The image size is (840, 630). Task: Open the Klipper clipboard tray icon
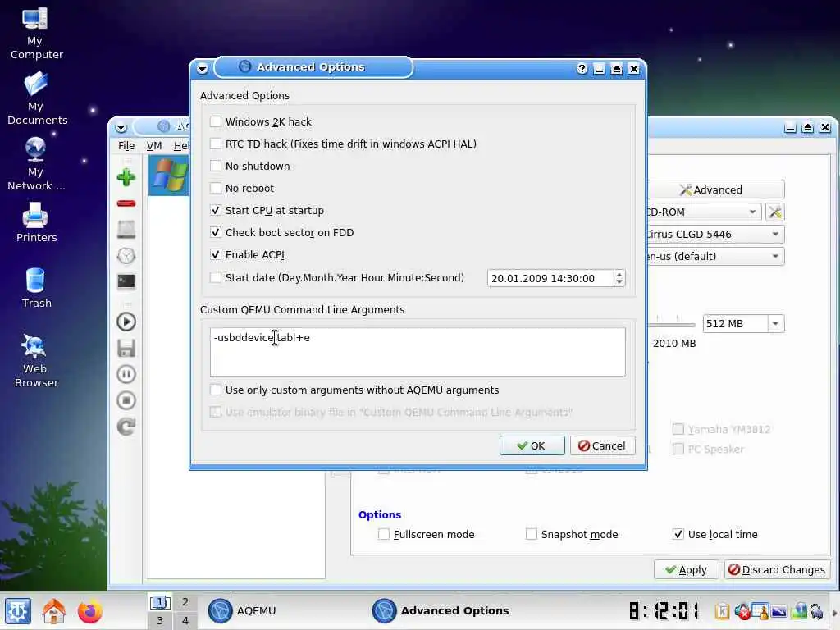722,610
